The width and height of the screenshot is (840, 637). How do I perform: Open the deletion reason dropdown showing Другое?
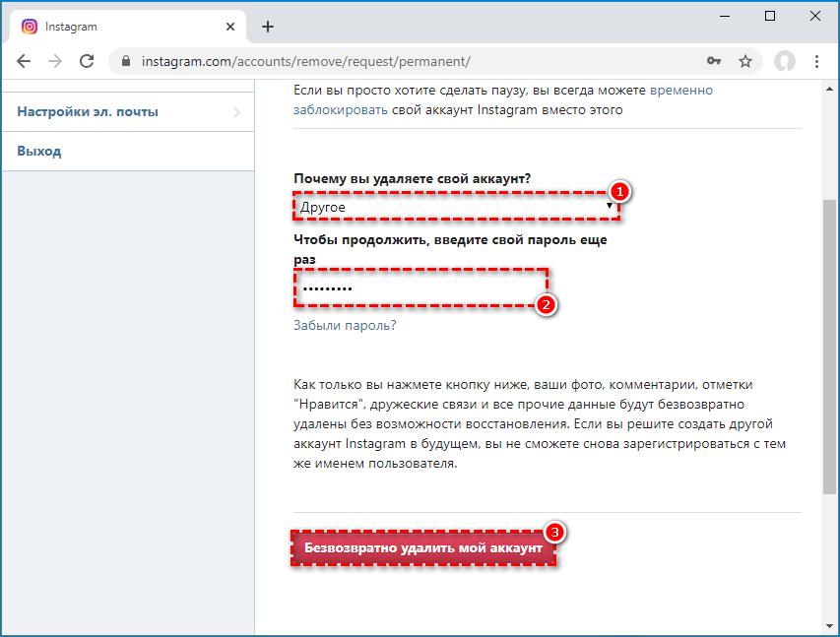click(456, 207)
